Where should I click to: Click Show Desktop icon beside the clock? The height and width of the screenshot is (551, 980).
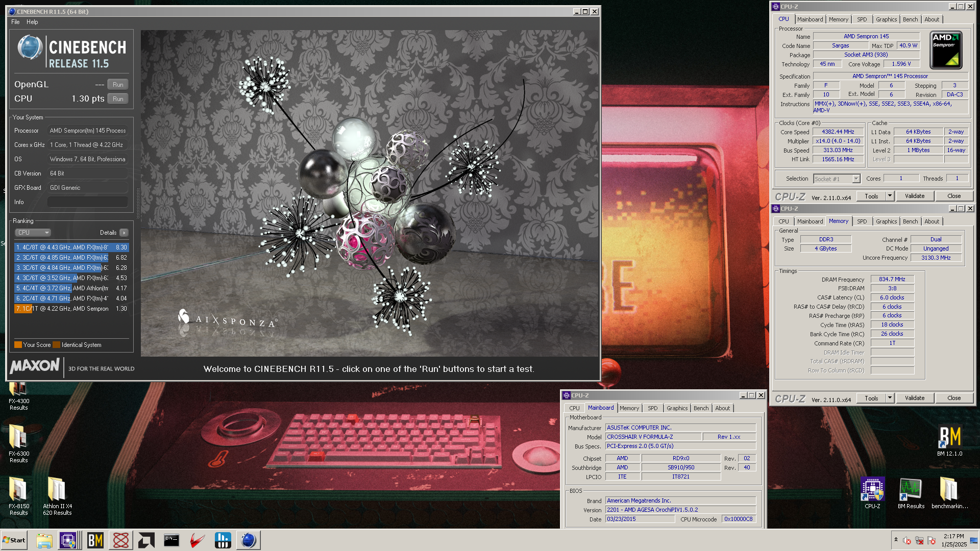point(974,540)
